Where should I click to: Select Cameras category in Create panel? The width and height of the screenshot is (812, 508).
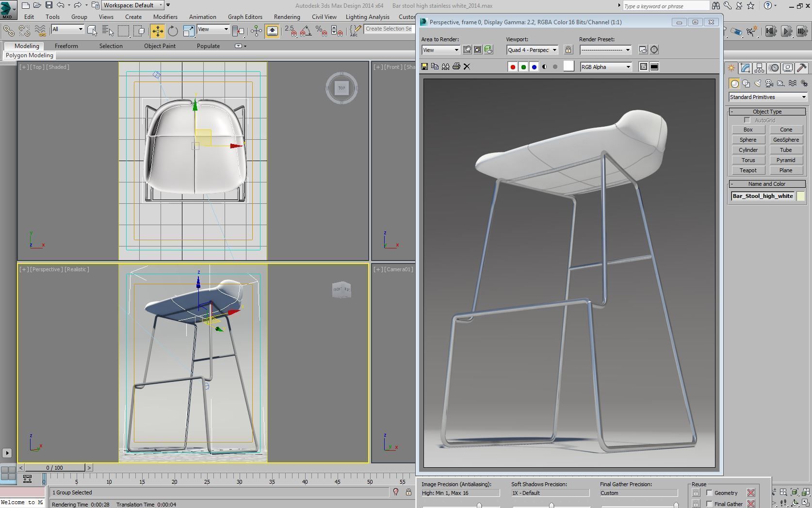(x=769, y=83)
